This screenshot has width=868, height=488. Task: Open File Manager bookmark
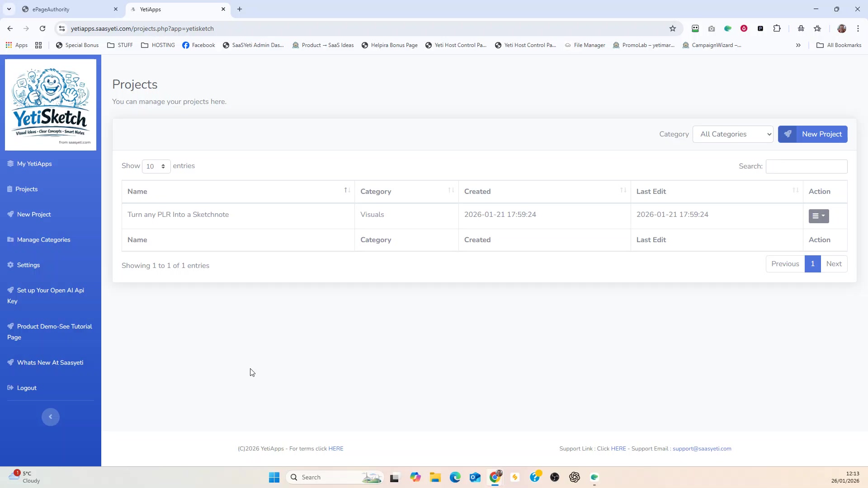coord(585,45)
